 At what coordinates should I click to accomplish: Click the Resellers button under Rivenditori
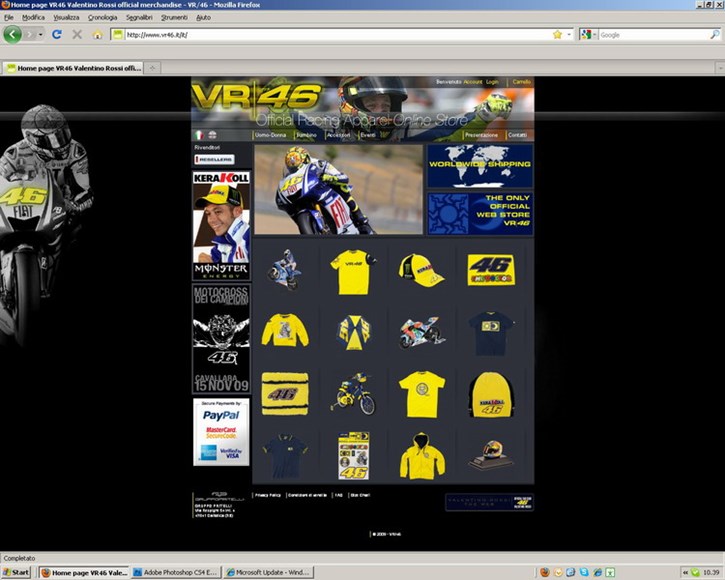[x=214, y=160]
